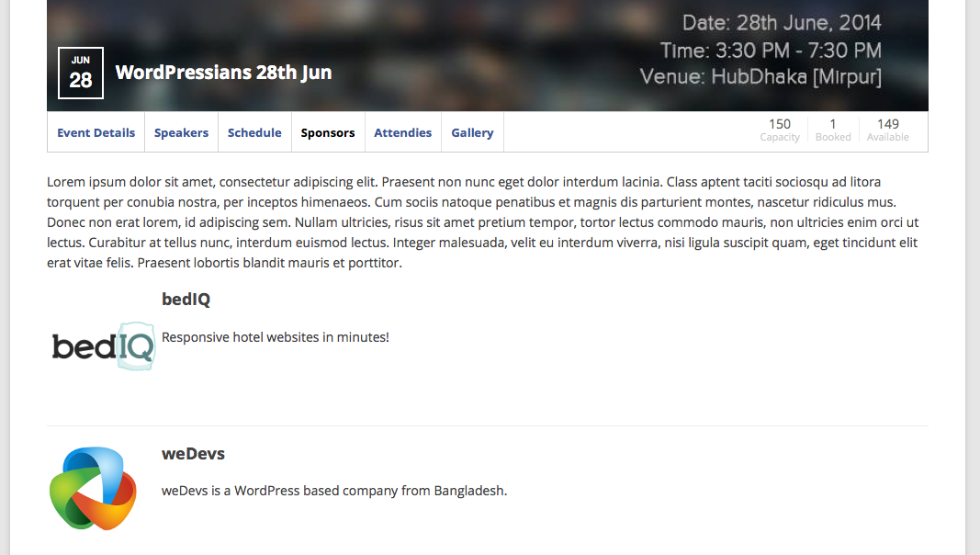Show the Gallery tab

(472, 132)
